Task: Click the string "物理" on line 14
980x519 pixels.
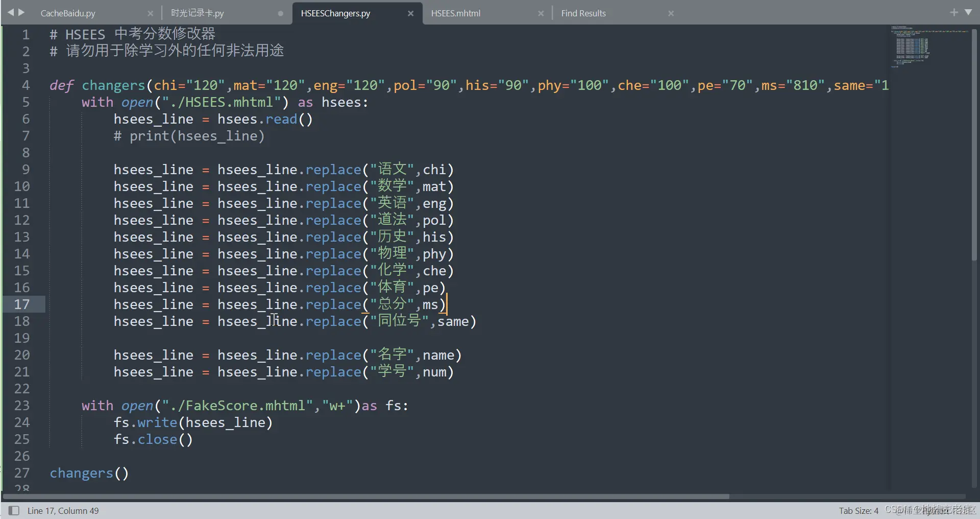Action: [392, 253]
